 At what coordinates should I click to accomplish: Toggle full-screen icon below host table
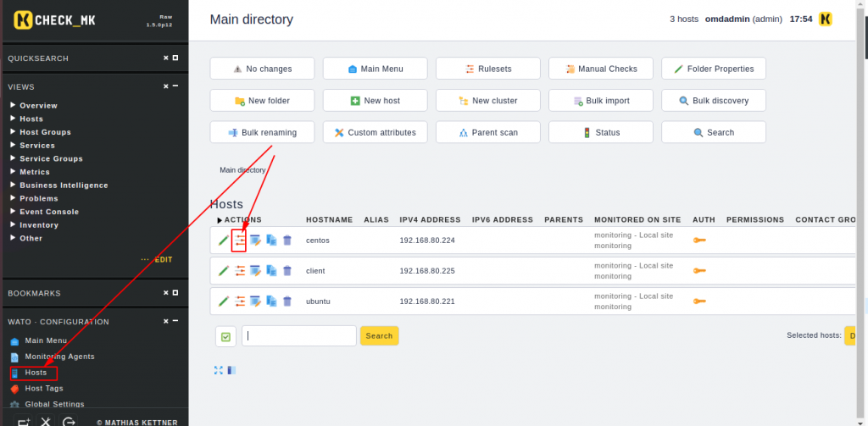218,370
